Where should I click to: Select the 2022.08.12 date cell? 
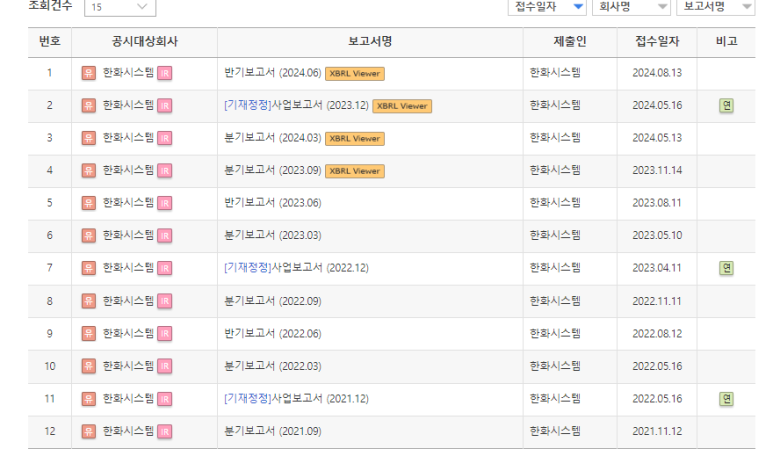[657, 334]
